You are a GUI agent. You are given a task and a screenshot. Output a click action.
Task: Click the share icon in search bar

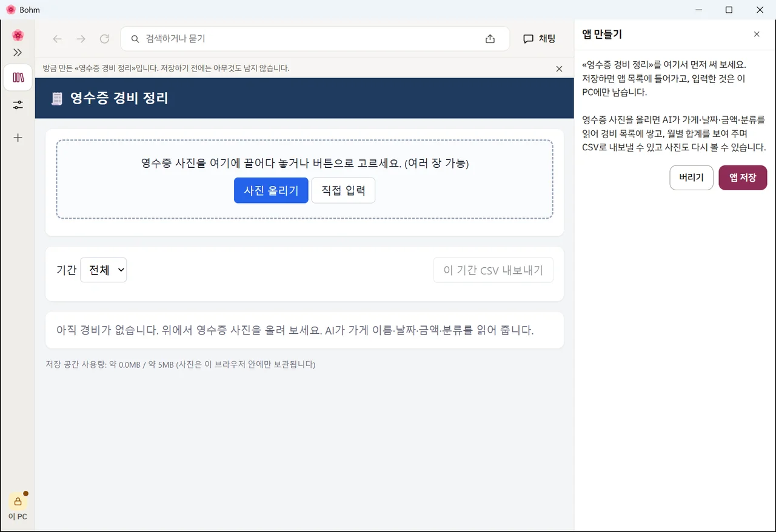coord(490,39)
